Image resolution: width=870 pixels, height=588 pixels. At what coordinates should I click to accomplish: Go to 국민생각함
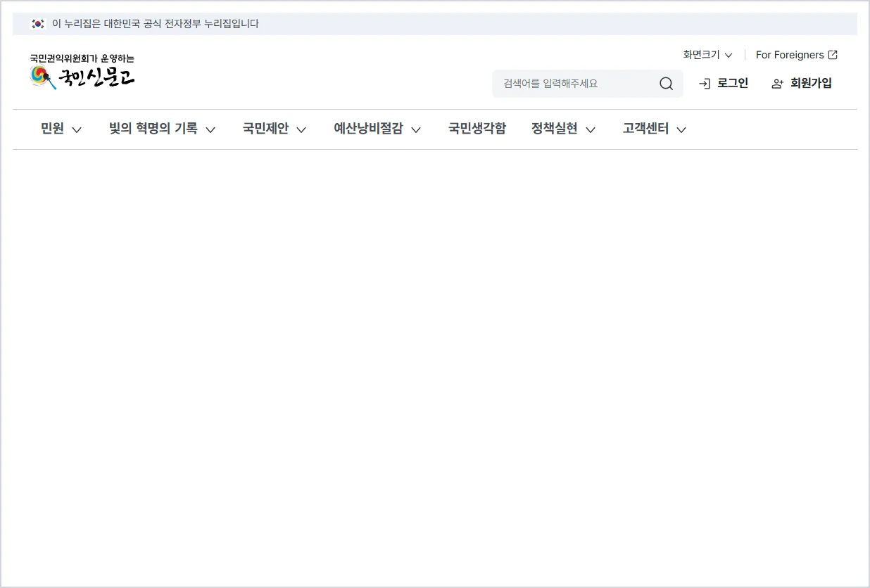(x=477, y=129)
